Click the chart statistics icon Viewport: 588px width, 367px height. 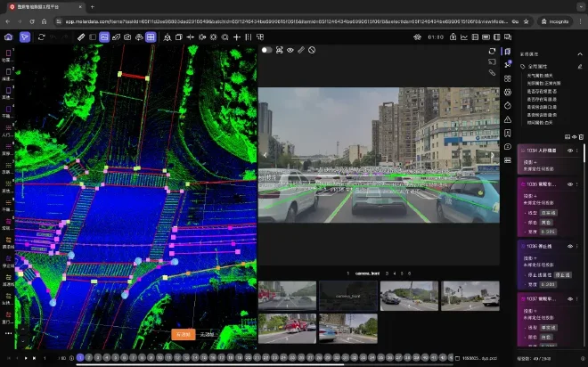(x=463, y=37)
